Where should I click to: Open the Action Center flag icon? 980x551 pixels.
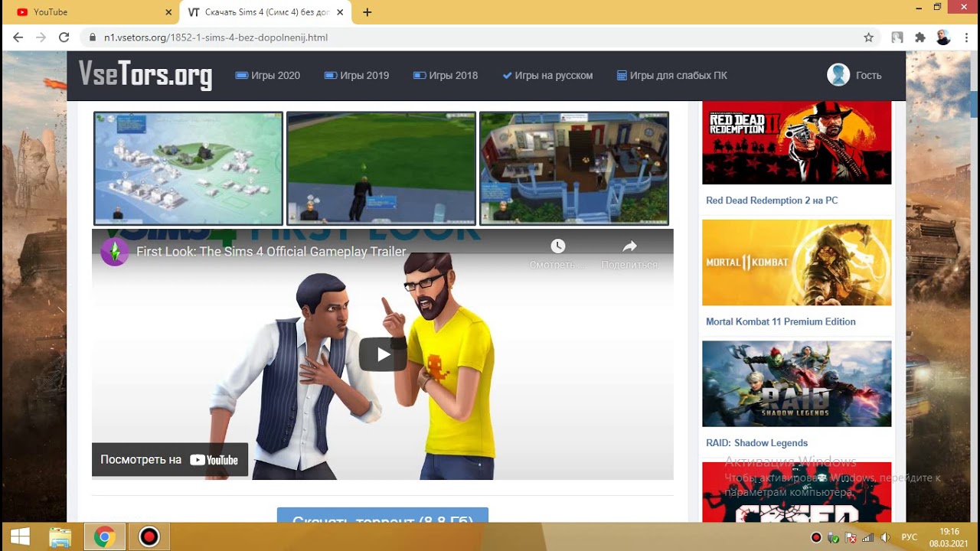click(851, 538)
